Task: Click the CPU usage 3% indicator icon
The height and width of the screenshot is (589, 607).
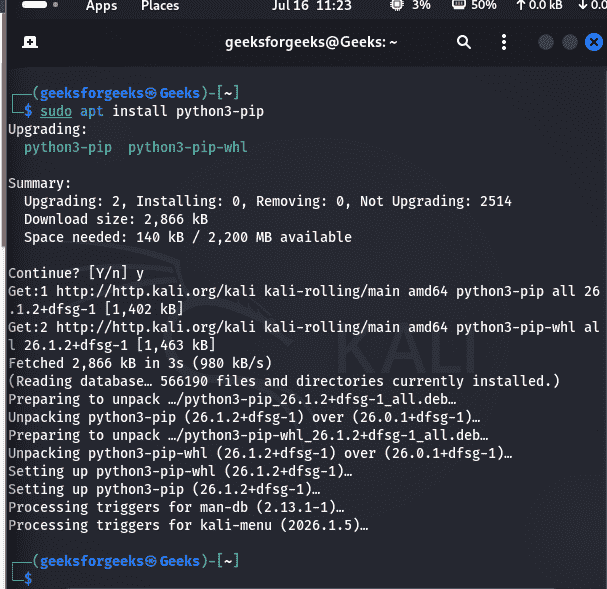Action: click(x=397, y=5)
